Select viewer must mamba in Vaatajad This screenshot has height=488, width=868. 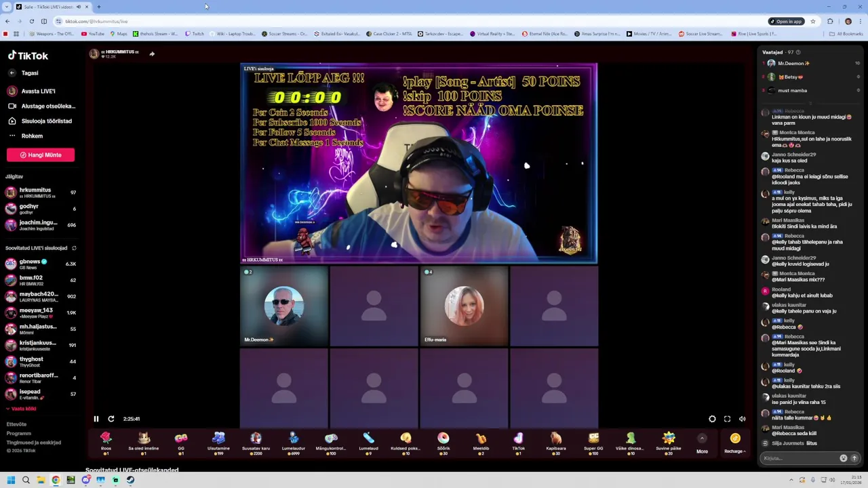pyautogui.click(x=810, y=90)
